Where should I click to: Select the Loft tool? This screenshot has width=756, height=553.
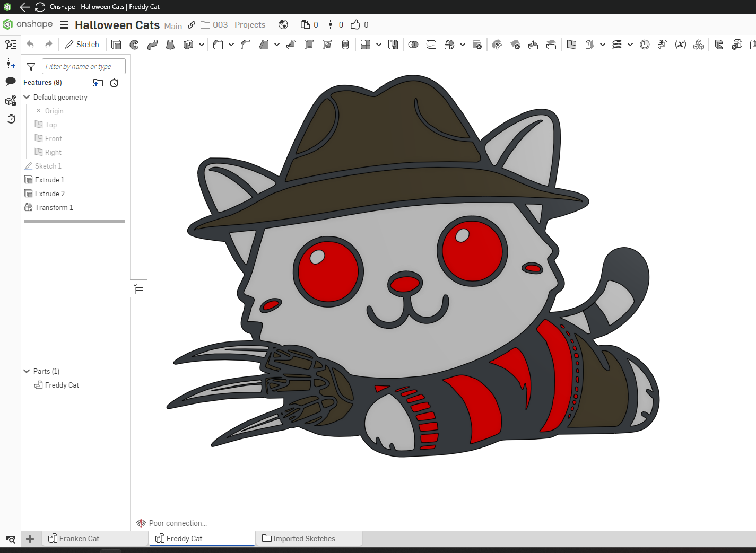[170, 45]
